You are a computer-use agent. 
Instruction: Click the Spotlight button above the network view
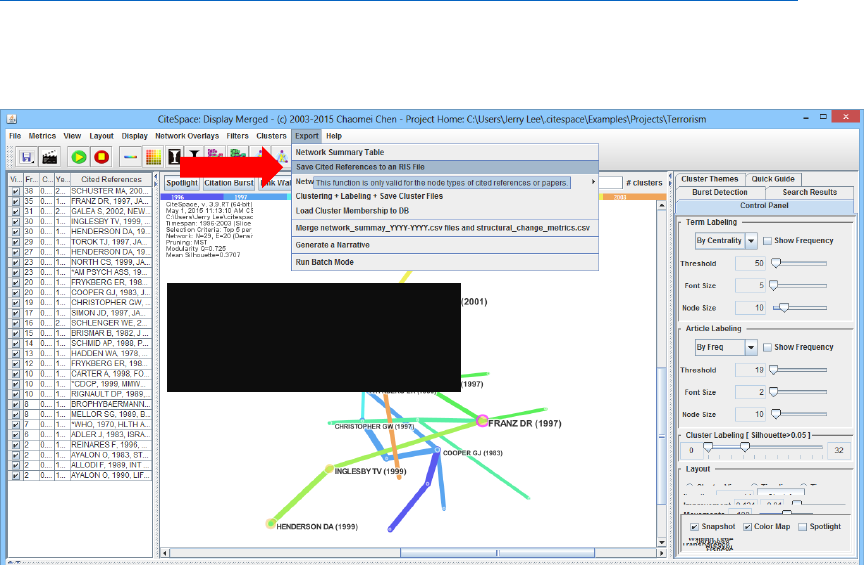pyautogui.click(x=182, y=183)
